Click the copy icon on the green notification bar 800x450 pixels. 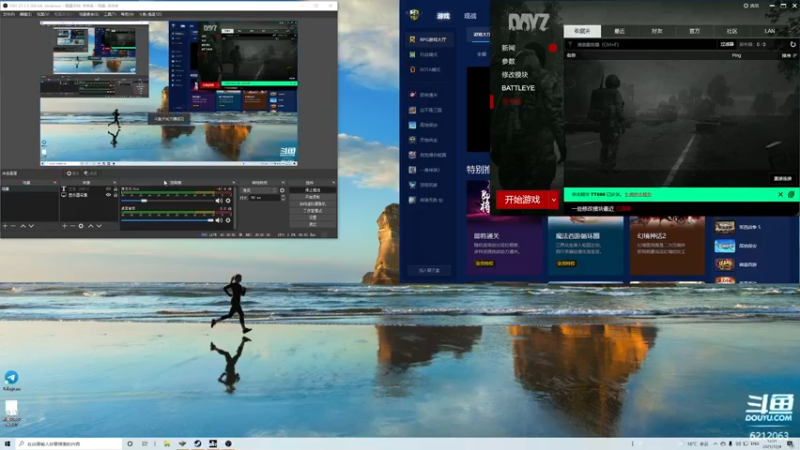[791, 194]
